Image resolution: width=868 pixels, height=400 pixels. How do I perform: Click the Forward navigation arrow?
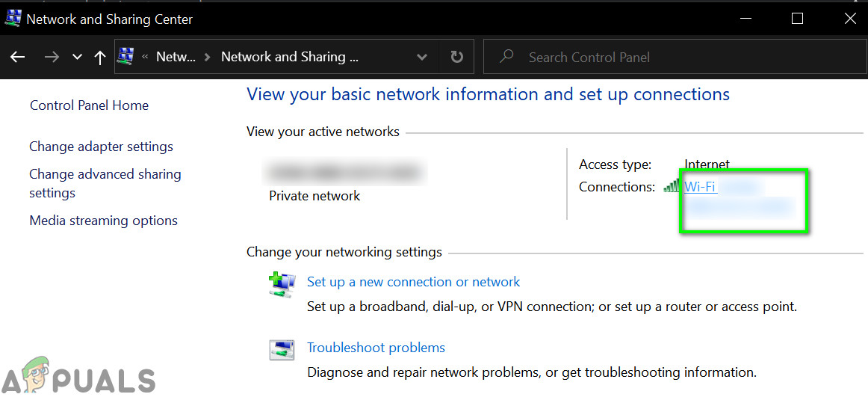tap(52, 58)
